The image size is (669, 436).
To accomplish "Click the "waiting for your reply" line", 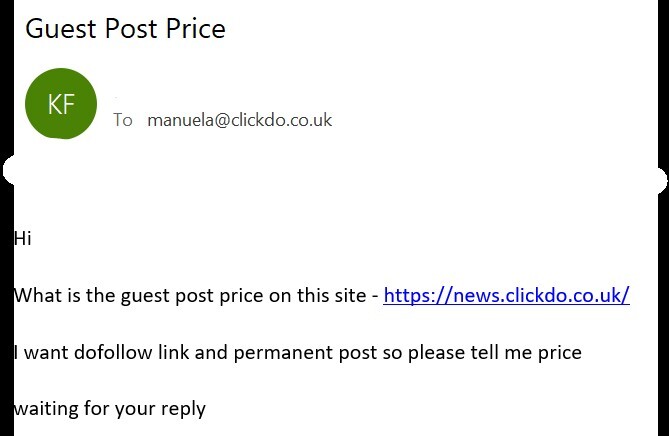I will 109,408.
